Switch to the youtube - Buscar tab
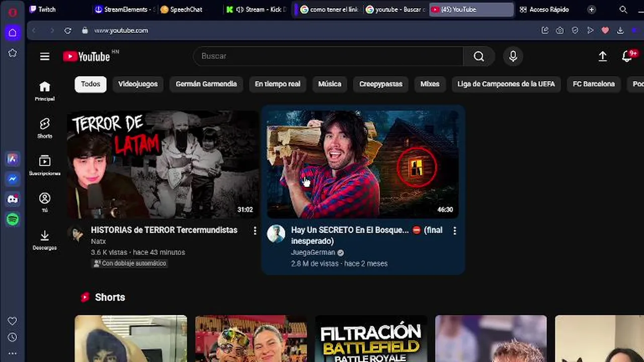This screenshot has width=644, height=362. point(395,10)
